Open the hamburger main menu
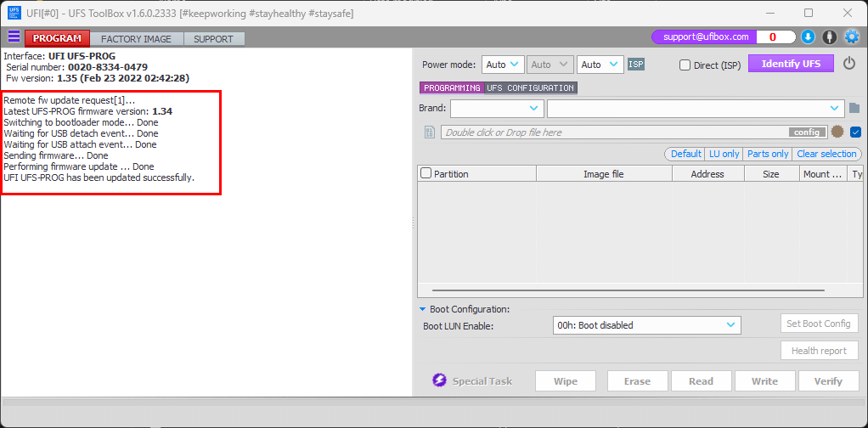 14,37
